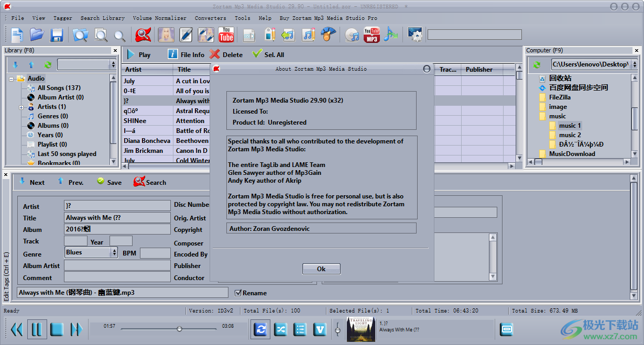Click Save in the Edit Tags bar
This screenshot has height=345, width=644.
click(x=110, y=182)
